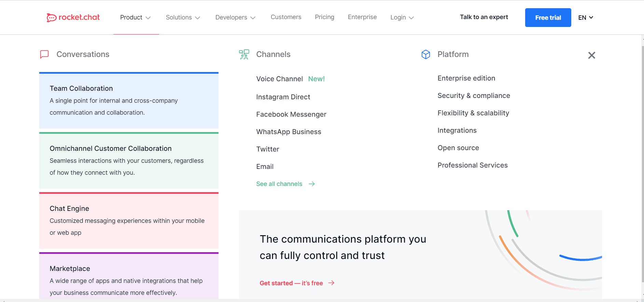Open the Chat Engine card

pos(129,220)
